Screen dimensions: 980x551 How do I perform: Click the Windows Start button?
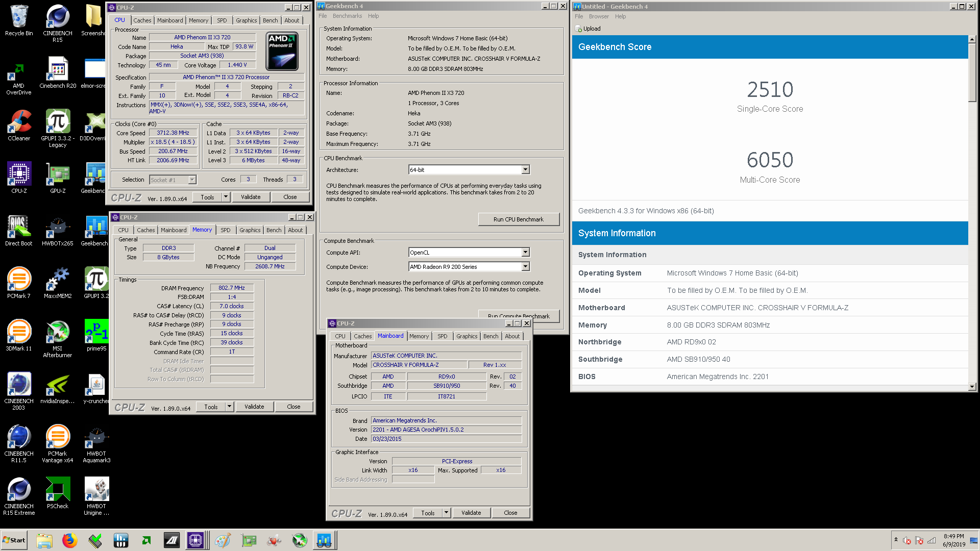[x=14, y=540]
